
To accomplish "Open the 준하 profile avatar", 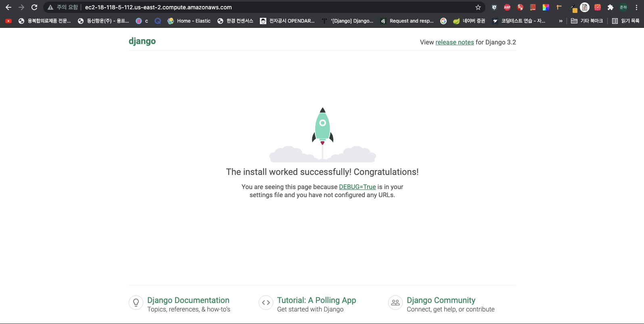I will click(x=623, y=7).
